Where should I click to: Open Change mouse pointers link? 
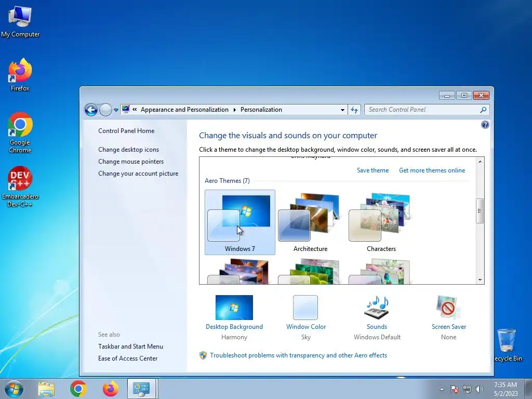click(131, 162)
